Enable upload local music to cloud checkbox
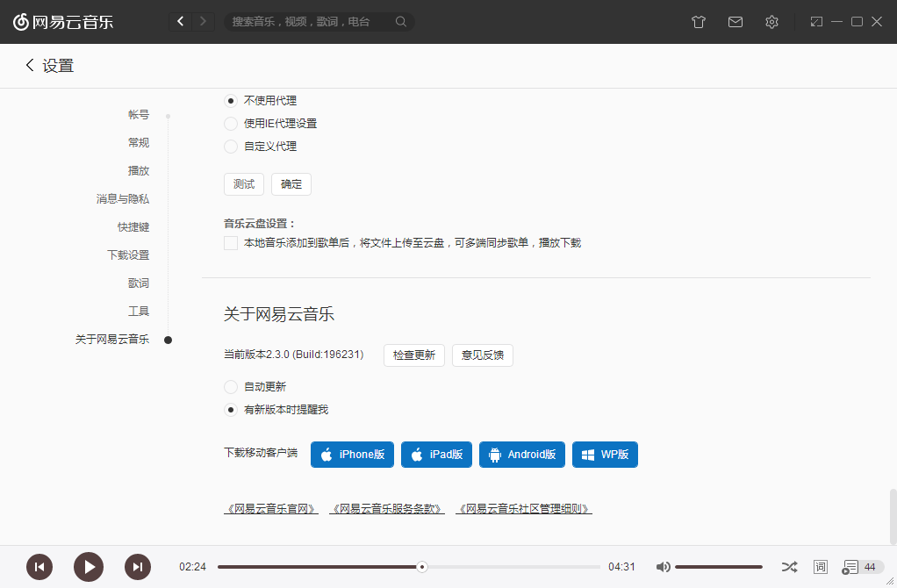Viewport: 897px width, 588px height. coord(231,243)
